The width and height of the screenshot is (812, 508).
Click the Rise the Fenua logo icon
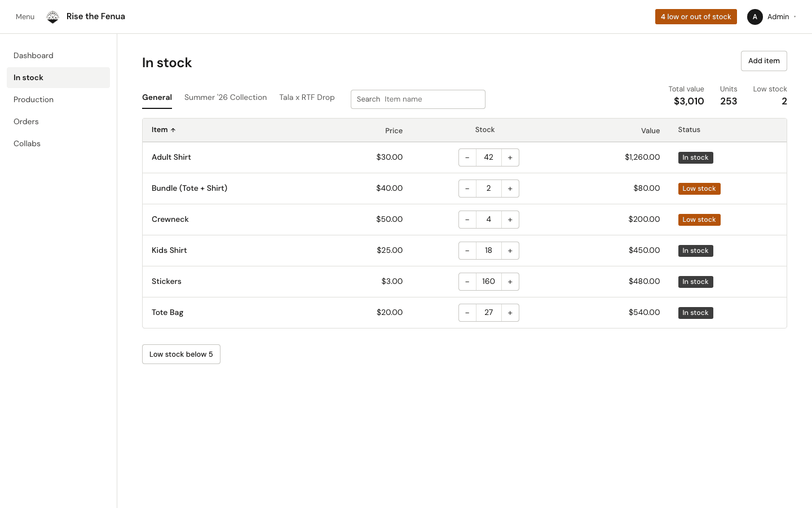(x=52, y=17)
